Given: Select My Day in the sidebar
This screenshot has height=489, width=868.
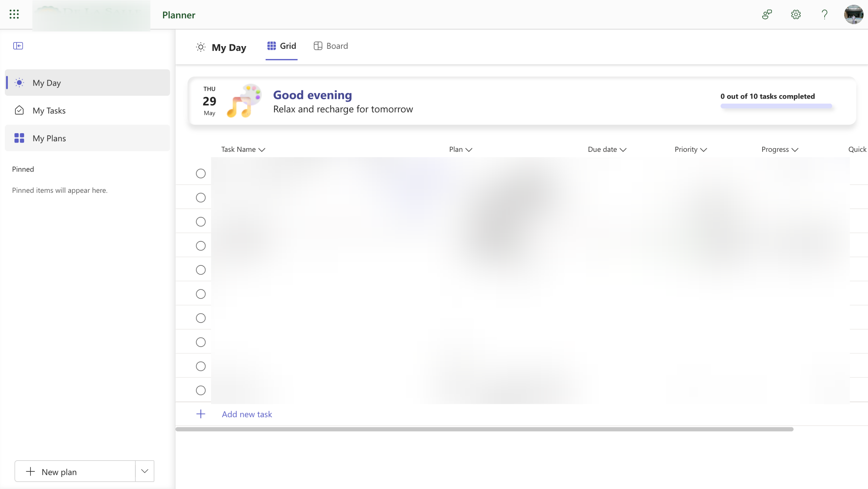Looking at the screenshot, I should [x=87, y=83].
